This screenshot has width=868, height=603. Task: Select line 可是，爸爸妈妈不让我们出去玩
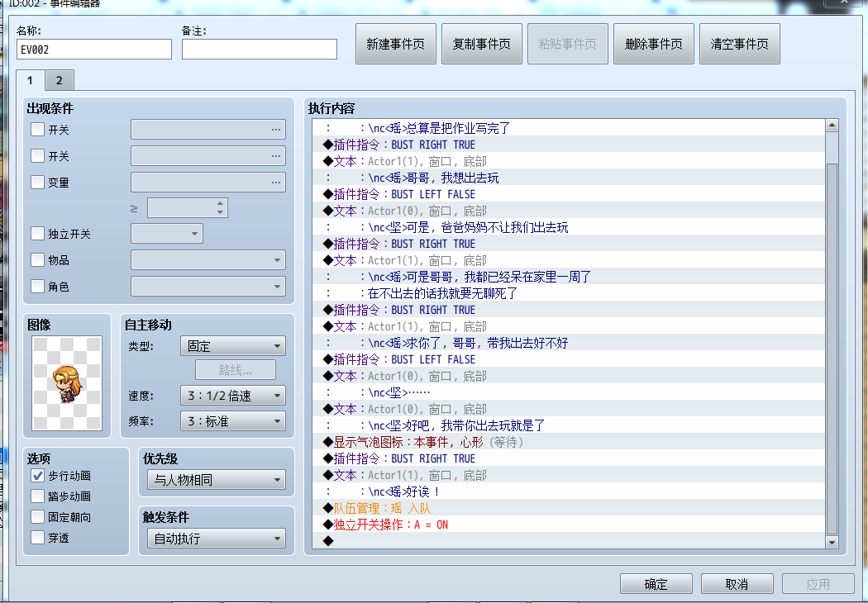coord(569,227)
